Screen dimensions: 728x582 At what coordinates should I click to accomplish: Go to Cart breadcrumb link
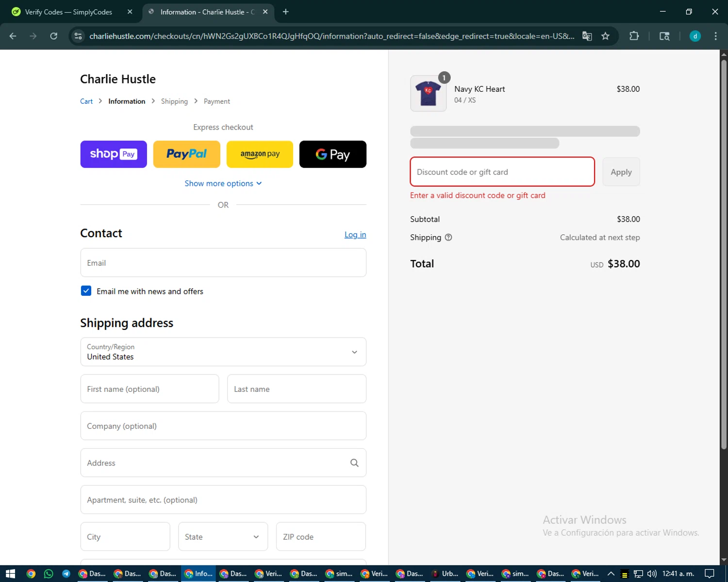tap(86, 101)
